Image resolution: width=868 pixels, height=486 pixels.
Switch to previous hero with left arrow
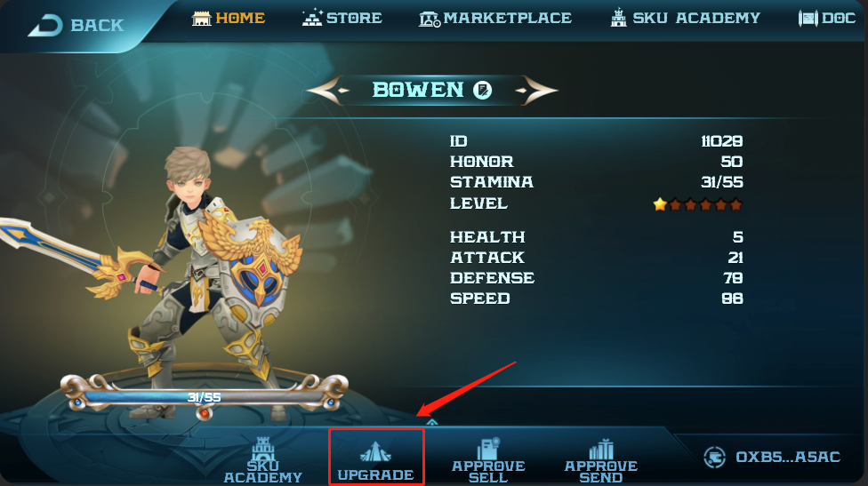(x=327, y=91)
